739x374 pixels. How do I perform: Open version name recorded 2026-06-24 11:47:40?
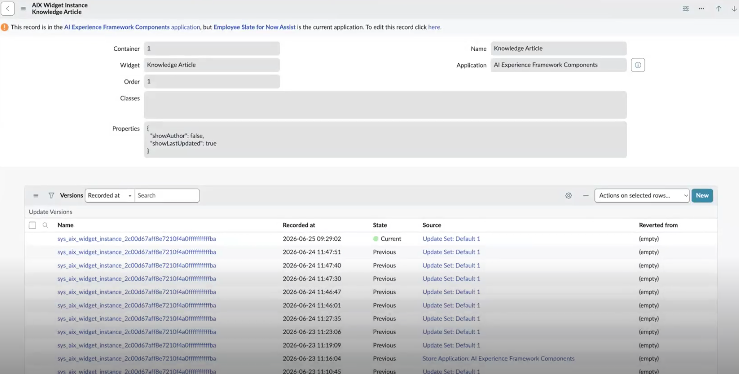[x=137, y=266]
